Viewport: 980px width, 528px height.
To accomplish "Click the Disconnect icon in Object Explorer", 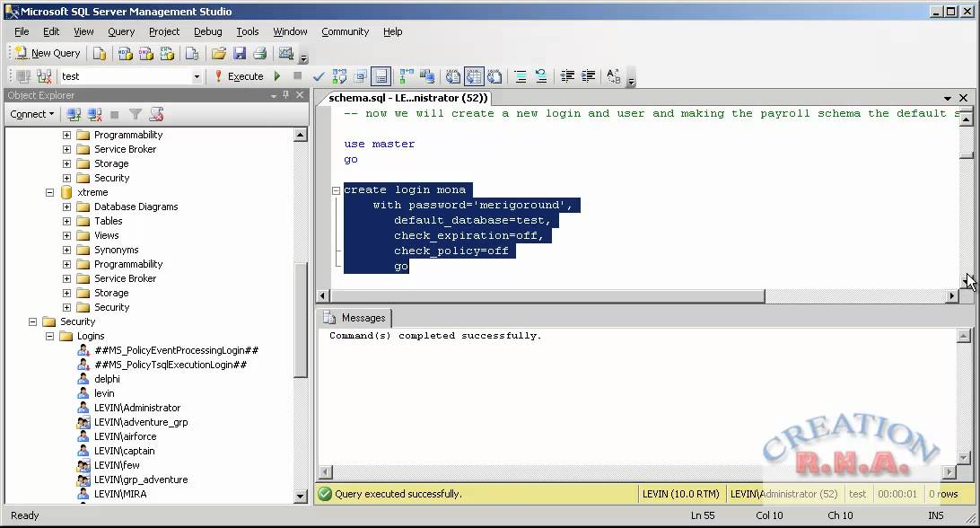I will click(x=94, y=114).
